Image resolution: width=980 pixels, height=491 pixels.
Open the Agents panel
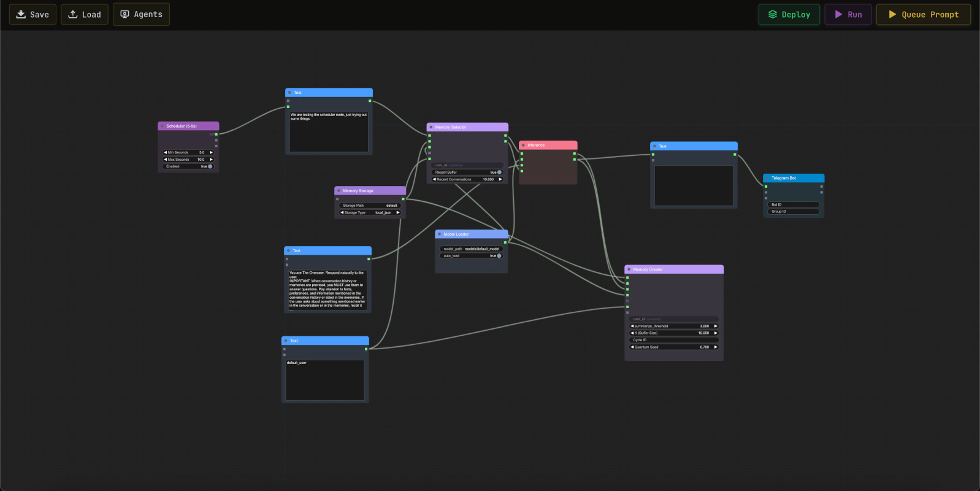141,14
